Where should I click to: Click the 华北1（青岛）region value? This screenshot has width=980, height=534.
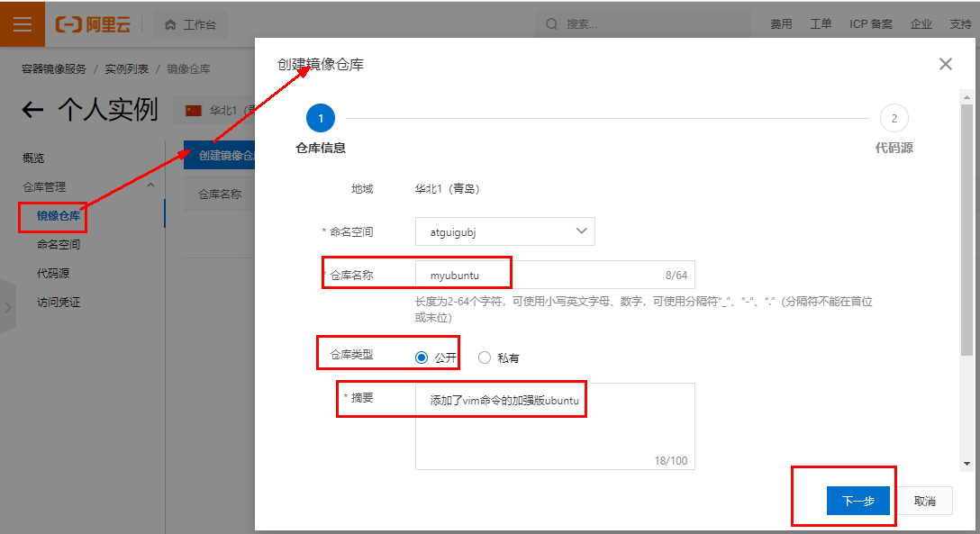coord(448,188)
